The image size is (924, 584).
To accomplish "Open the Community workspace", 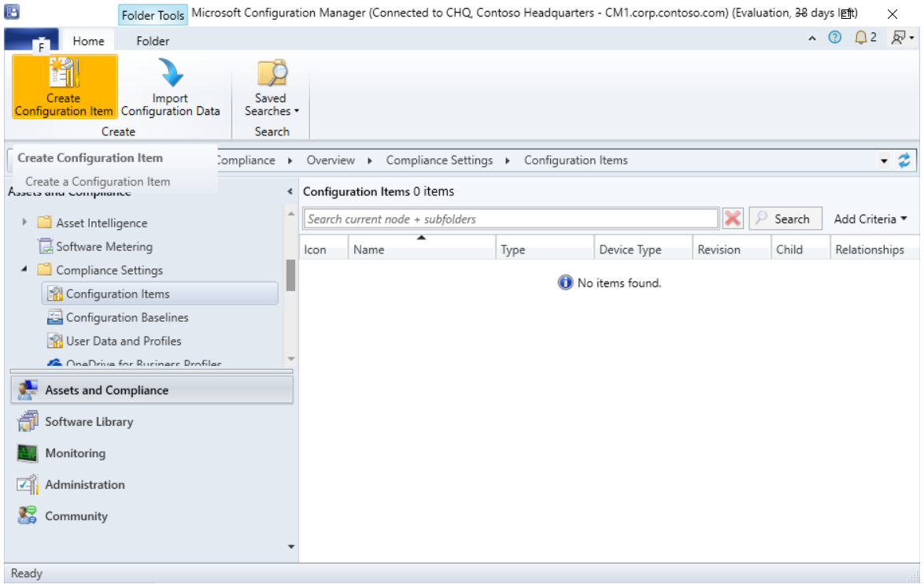I will [x=152, y=516].
